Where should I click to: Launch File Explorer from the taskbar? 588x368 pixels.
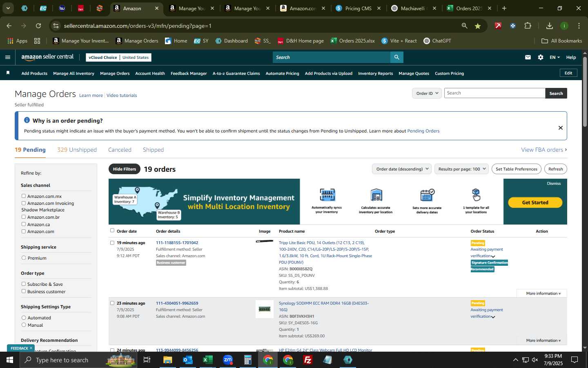pos(168,360)
